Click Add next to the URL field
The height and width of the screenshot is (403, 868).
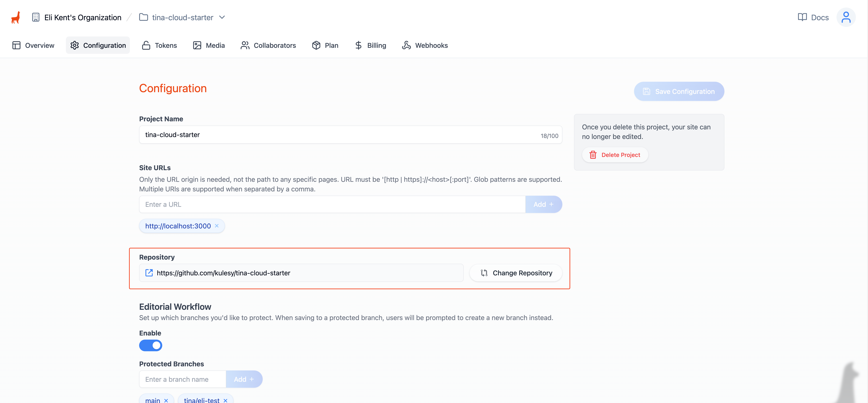click(x=544, y=204)
